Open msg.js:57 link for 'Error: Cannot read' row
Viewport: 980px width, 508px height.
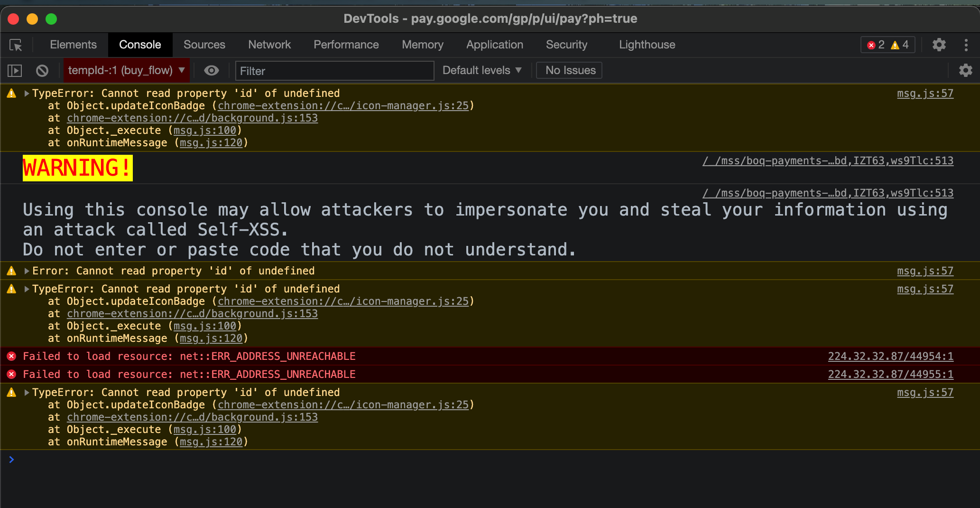point(925,271)
